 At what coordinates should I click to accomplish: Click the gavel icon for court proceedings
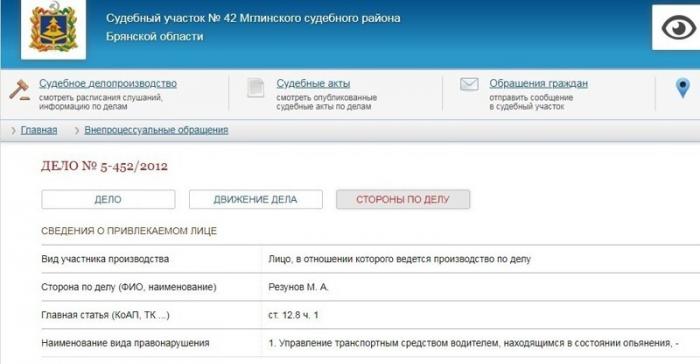(20, 90)
